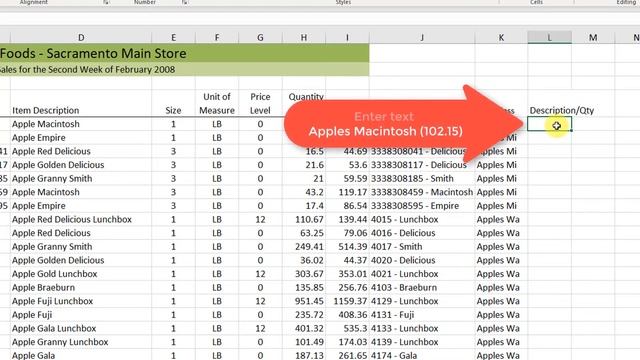The width and height of the screenshot is (640, 360).
Task: Click the Item Description header cell
Action: tap(46, 110)
